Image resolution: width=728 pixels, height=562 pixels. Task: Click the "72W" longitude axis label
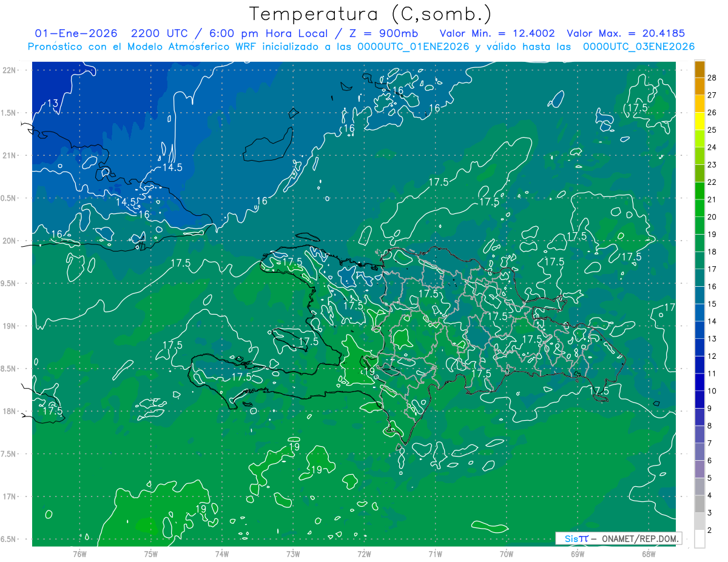click(x=364, y=554)
